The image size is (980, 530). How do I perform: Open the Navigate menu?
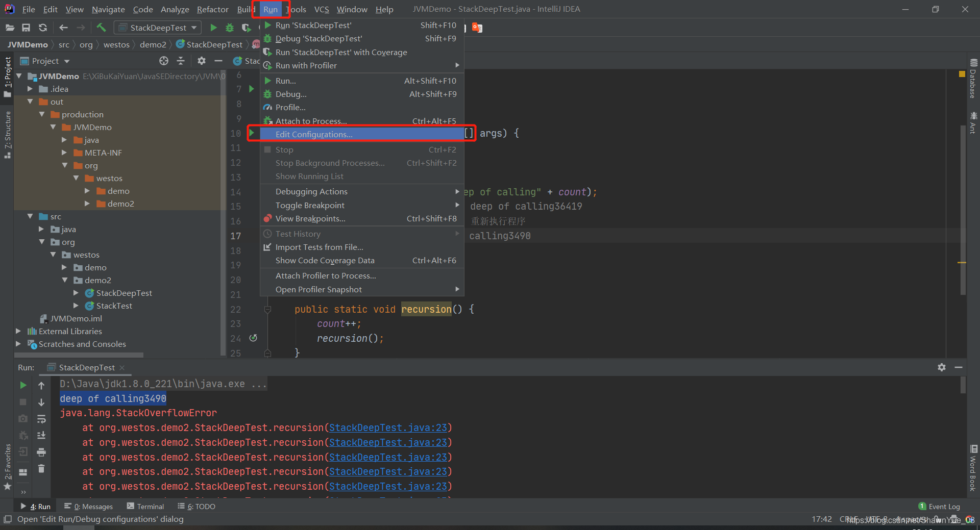[x=108, y=9]
